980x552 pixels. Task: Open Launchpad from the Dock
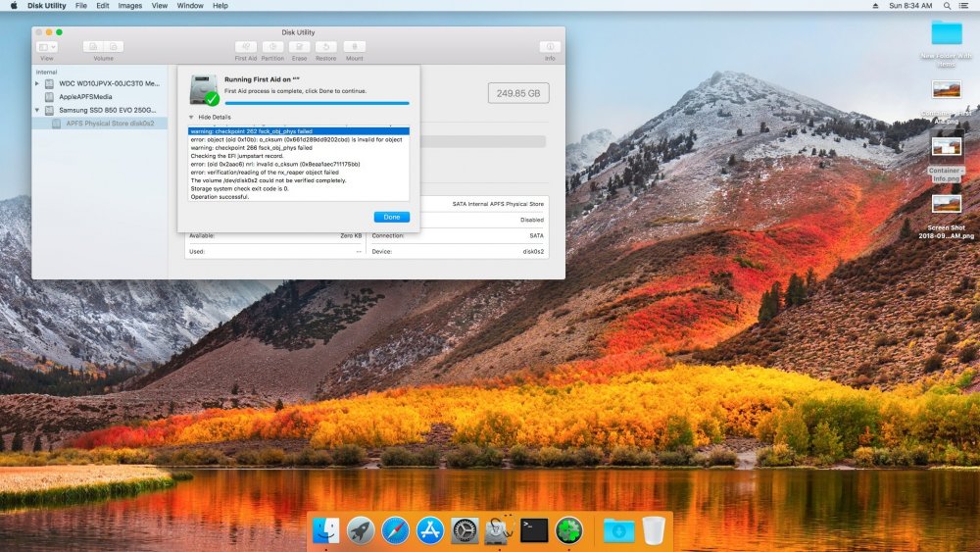click(361, 530)
